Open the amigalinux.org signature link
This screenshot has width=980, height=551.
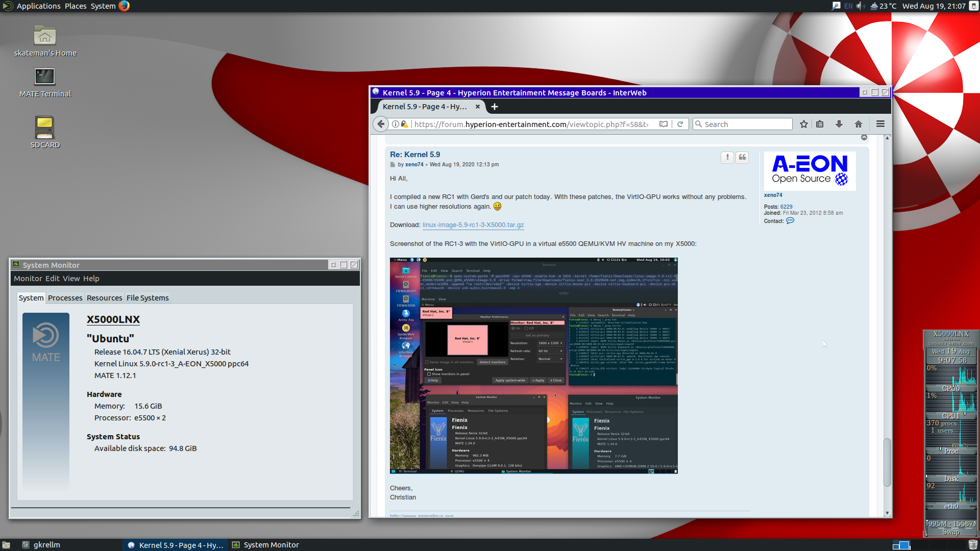point(422,516)
